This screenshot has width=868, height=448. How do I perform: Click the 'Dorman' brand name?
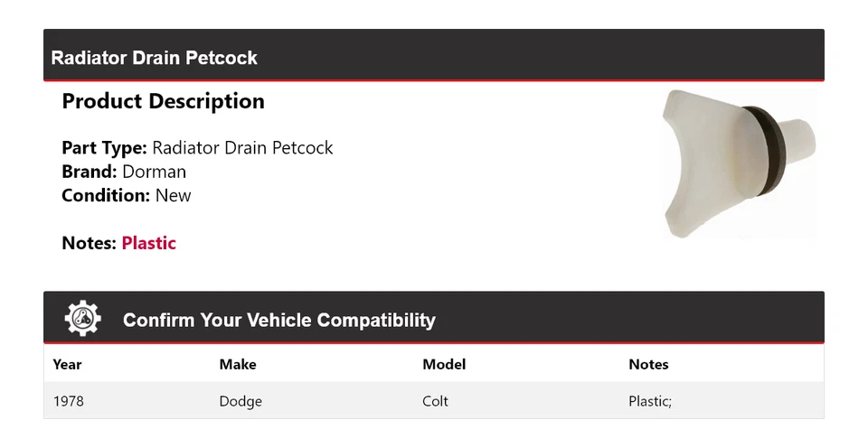click(x=154, y=172)
